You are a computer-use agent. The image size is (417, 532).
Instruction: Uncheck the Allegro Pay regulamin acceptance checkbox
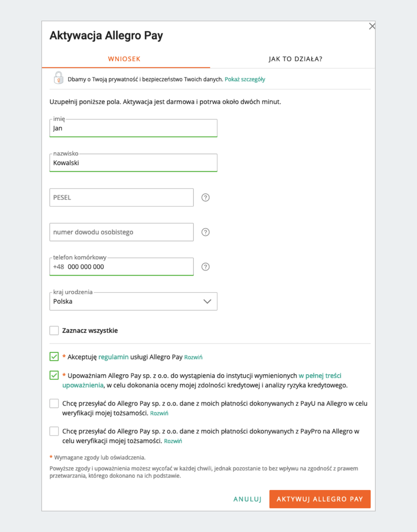coord(54,356)
